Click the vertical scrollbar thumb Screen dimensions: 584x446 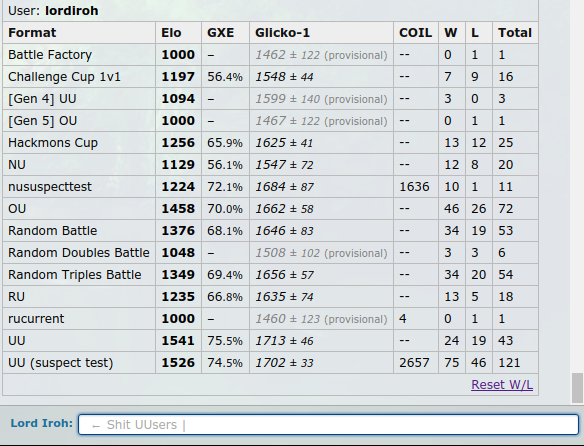click(577, 388)
